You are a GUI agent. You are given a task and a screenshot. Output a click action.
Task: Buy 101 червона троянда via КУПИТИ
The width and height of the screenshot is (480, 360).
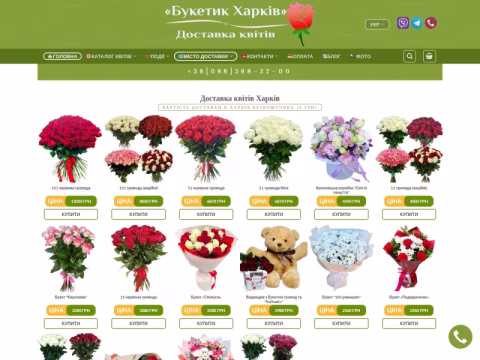[71, 214]
